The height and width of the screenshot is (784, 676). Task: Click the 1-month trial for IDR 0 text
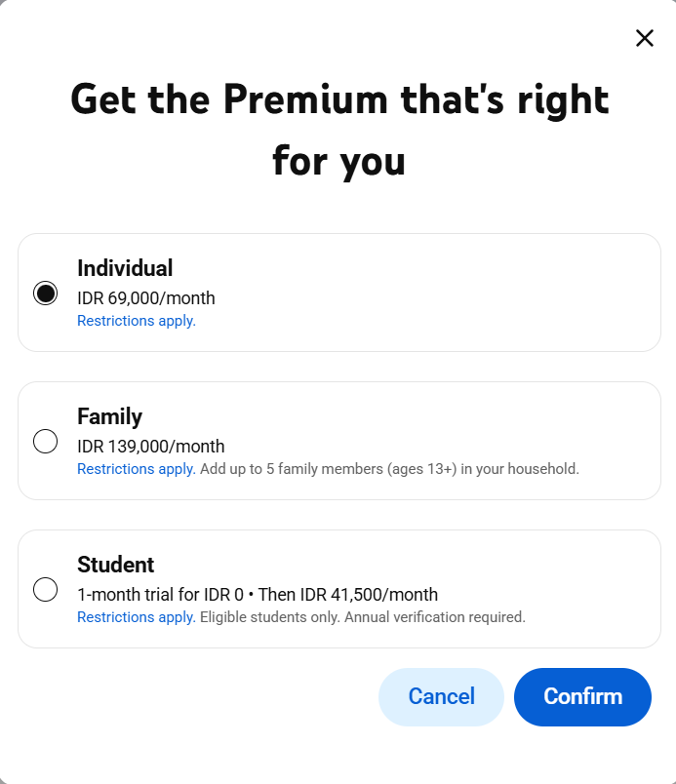point(162,595)
